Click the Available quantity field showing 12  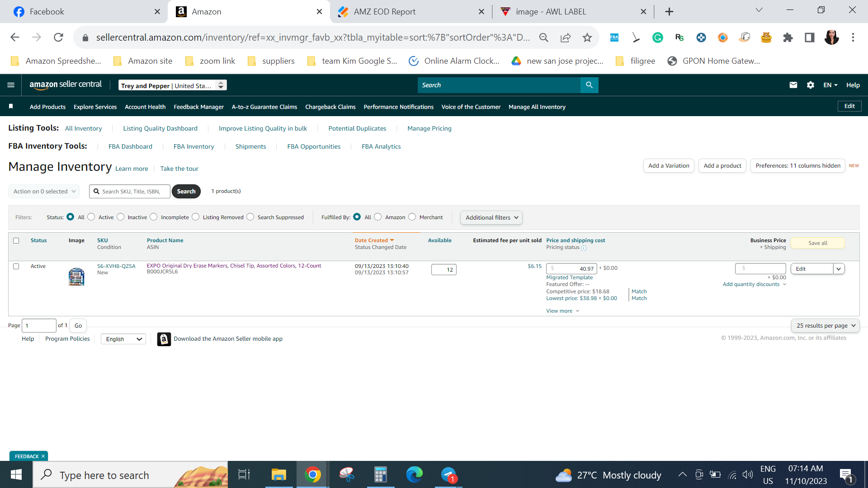click(x=444, y=270)
